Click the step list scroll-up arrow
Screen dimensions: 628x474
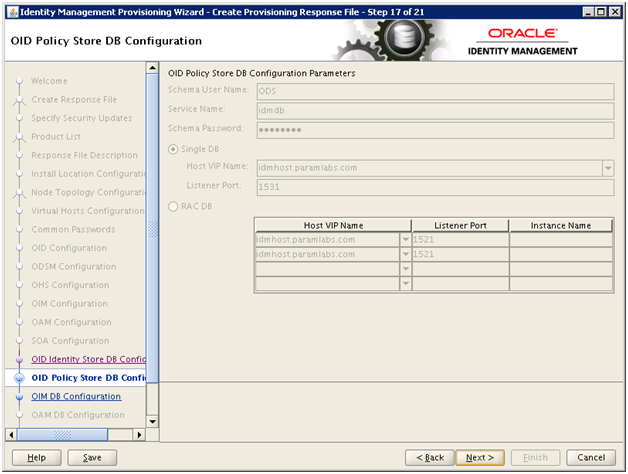tap(152, 68)
